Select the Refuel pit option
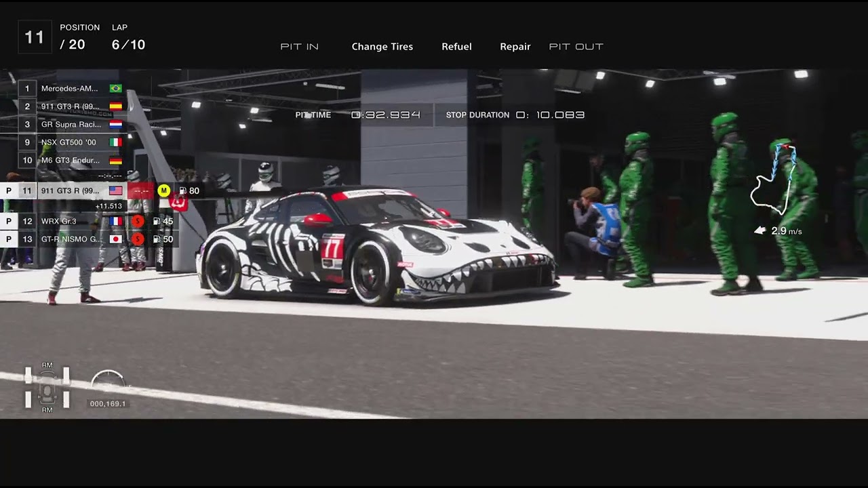This screenshot has height=488, width=868. point(456,47)
